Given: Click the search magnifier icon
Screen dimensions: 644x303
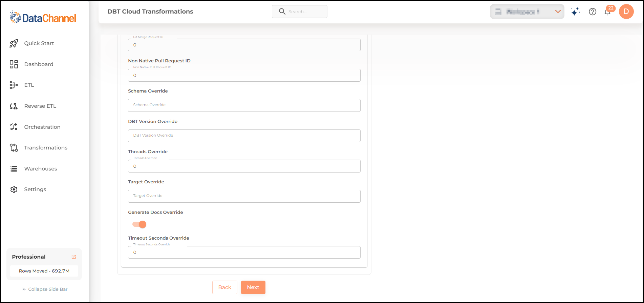Looking at the screenshot, I should [282, 12].
